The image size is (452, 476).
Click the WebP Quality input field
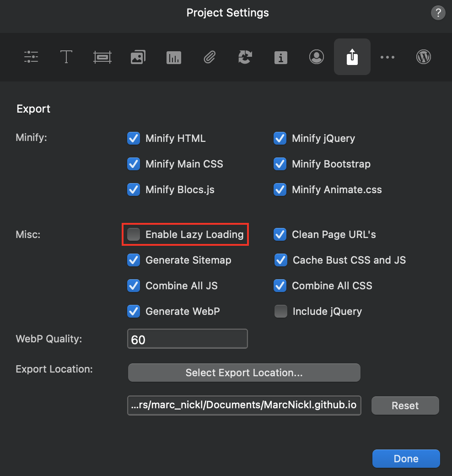pyautogui.click(x=188, y=339)
